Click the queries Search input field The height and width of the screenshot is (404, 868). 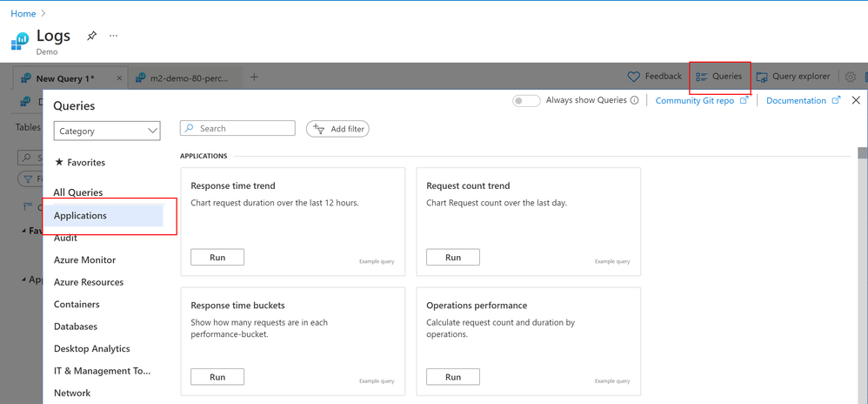coord(237,128)
